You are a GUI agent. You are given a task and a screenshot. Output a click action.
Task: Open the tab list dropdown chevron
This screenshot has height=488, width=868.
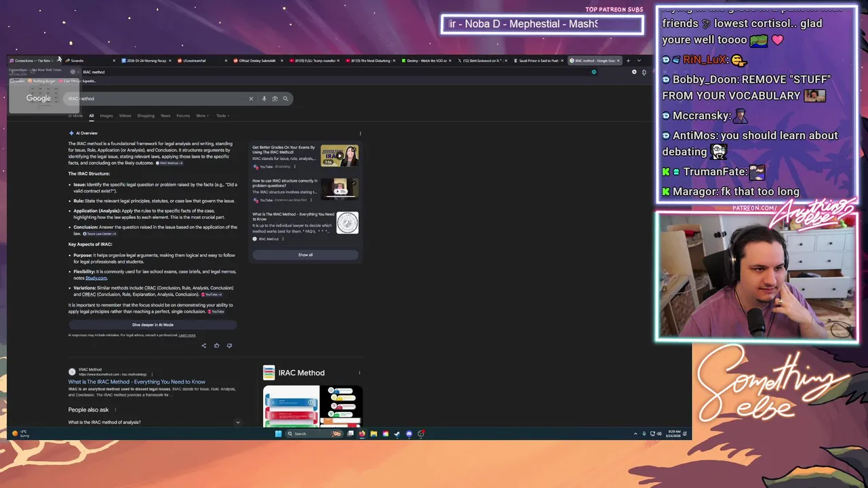tap(639, 61)
